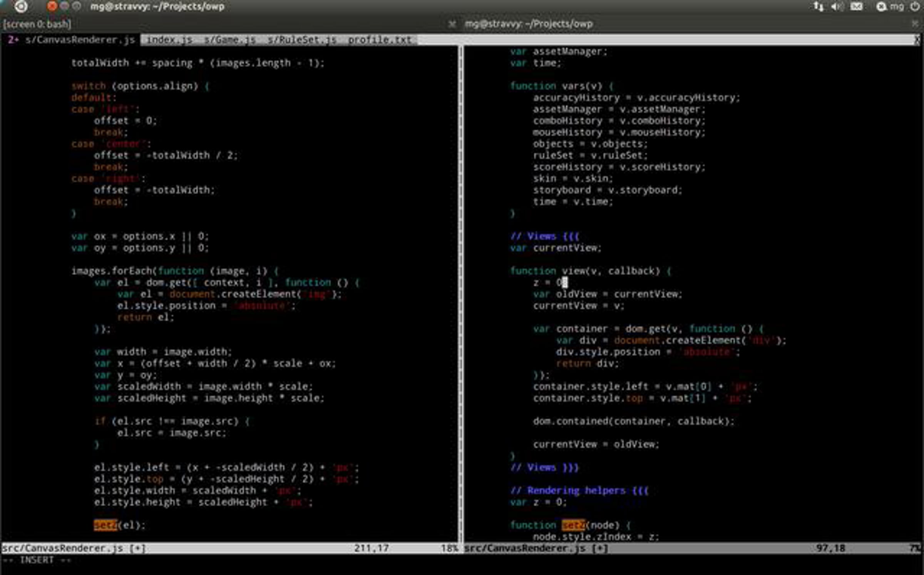Image resolution: width=924 pixels, height=575 pixels.
Task: Select the s/RuleSet.js vim tab
Action: (x=302, y=40)
